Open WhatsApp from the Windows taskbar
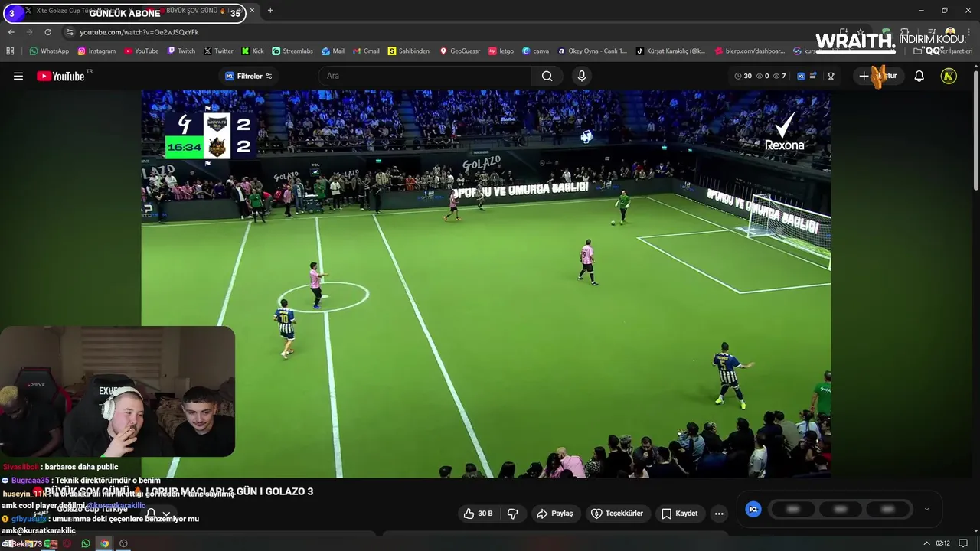980x551 pixels. [85, 543]
